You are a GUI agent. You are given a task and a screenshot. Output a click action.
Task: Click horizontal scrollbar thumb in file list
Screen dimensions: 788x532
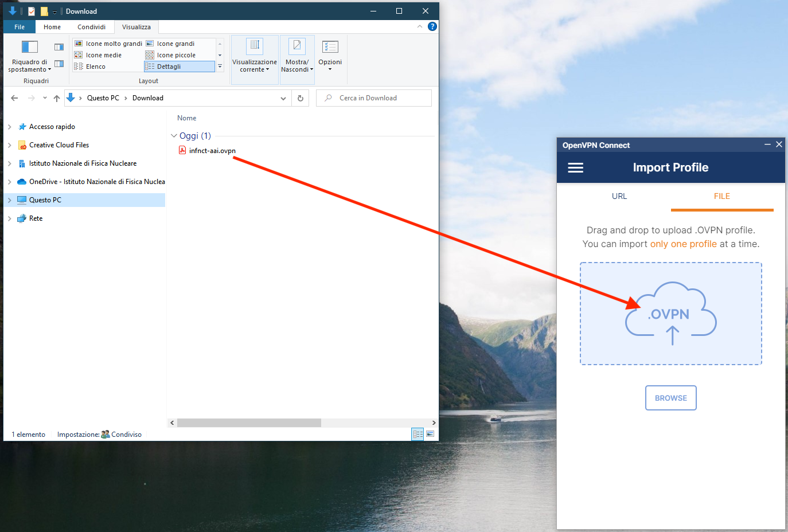[x=249, y=423]
